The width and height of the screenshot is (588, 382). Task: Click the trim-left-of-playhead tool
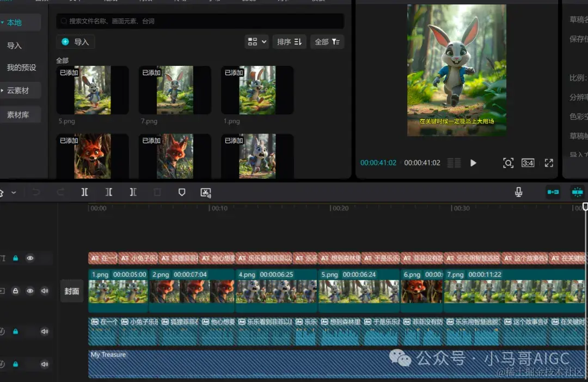[109, 192]
